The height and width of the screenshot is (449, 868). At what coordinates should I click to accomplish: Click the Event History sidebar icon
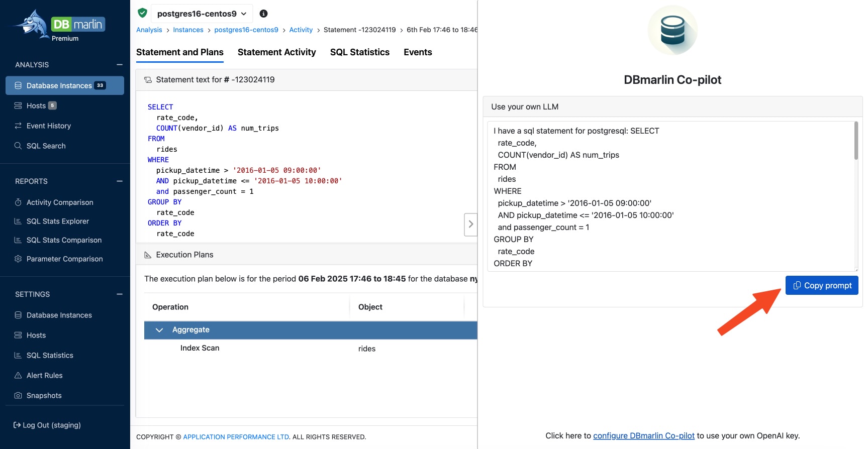click(18, 126)
